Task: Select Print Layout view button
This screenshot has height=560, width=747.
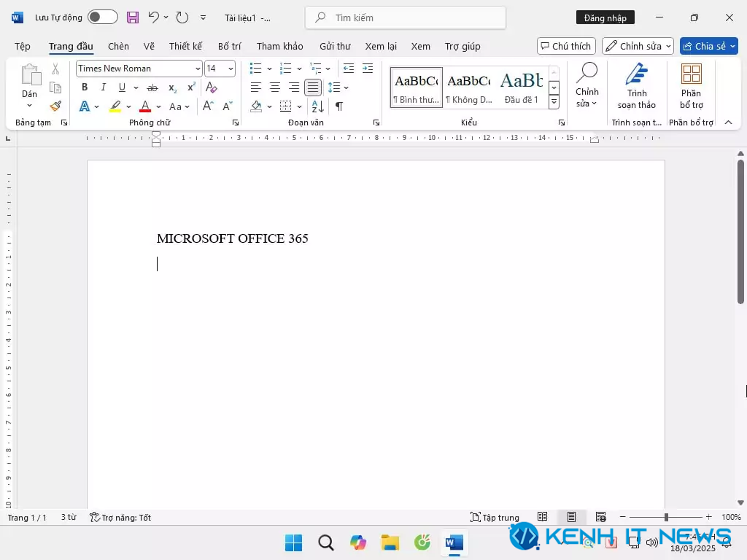Action: pos(571,517)
